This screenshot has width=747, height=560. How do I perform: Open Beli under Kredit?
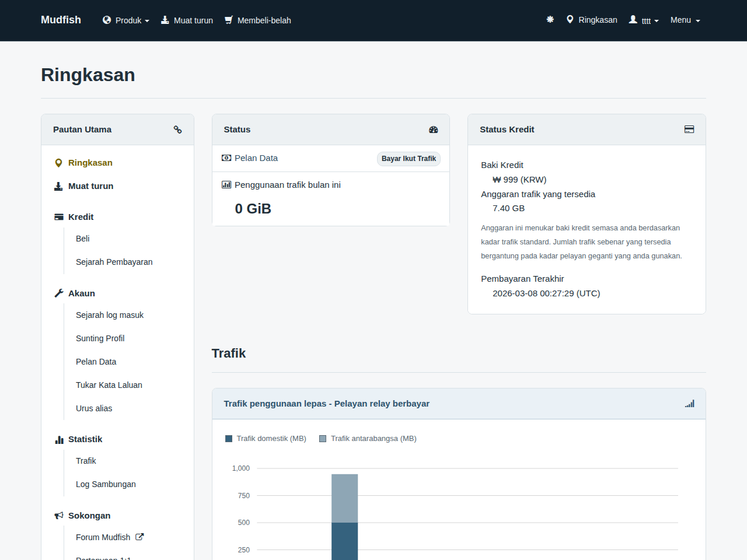[83, 239]
